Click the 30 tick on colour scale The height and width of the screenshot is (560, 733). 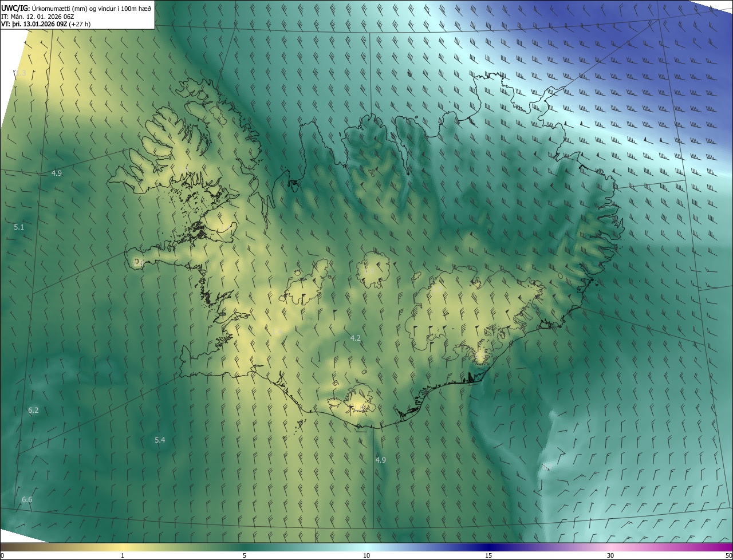610,556
